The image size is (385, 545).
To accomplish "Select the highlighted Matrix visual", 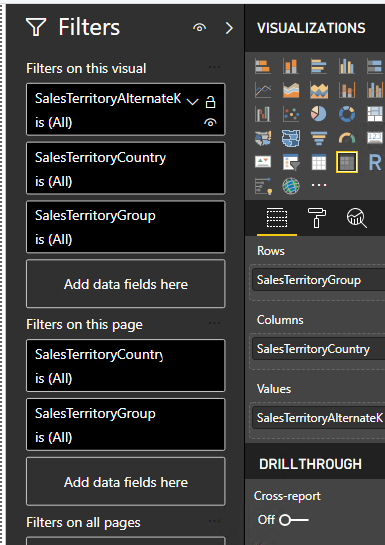I will [347, 162].
